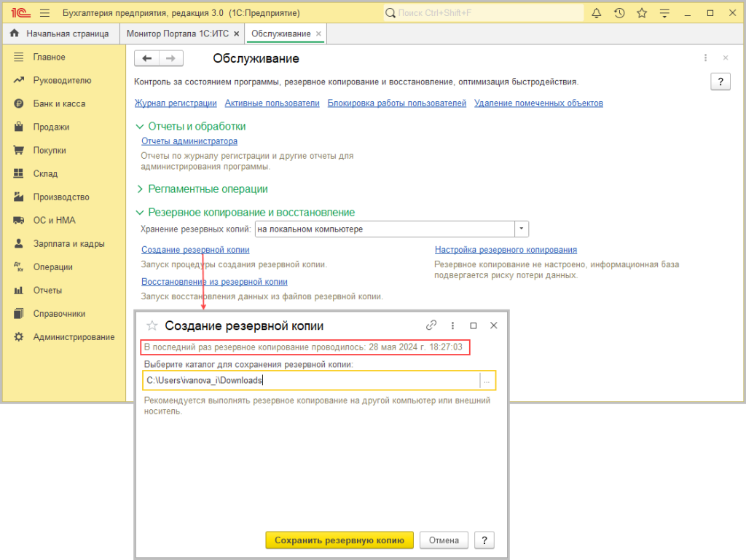
Task: Go back with the left arrow button
Action: point(147,58)
